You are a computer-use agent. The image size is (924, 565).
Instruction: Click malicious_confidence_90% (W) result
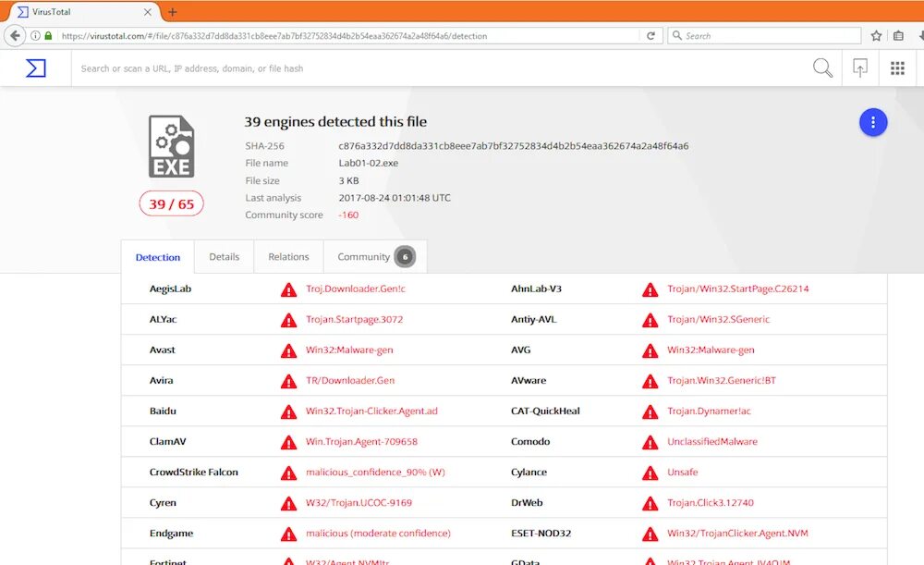click(375, 472)
